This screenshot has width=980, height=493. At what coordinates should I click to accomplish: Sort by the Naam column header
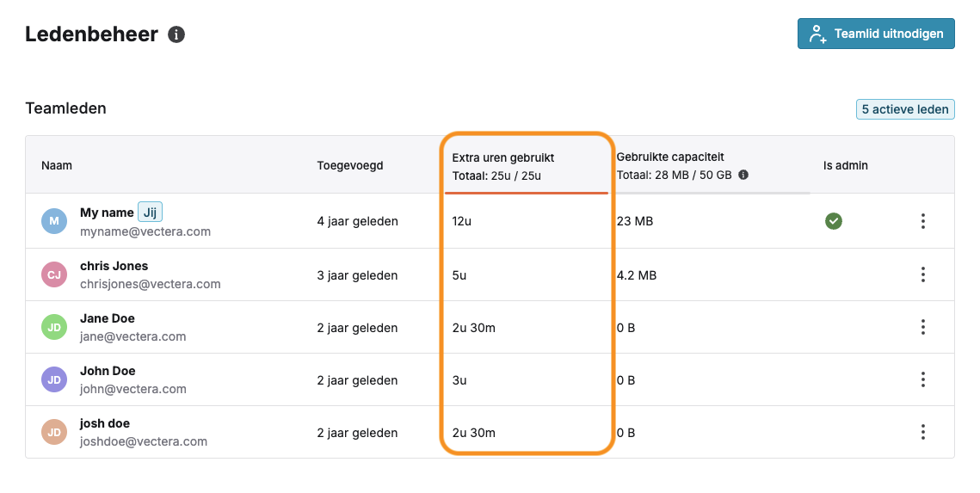(57, 165)
